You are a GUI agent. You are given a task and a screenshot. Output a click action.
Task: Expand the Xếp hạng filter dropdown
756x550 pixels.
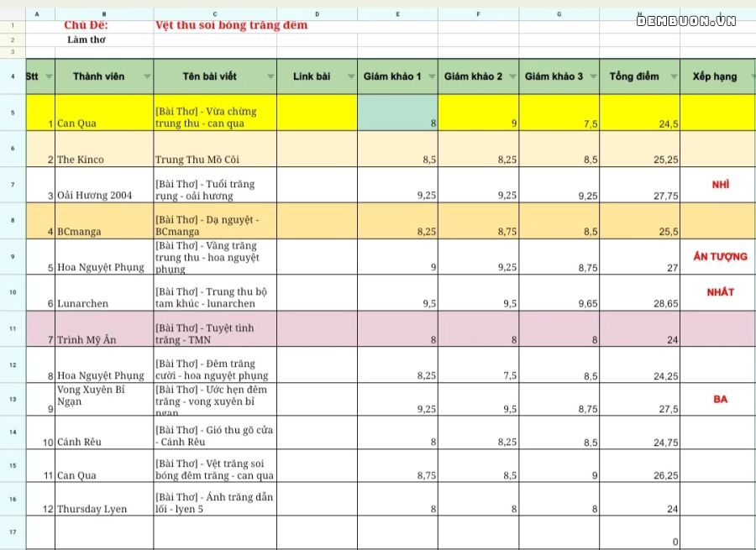(753, 76)
